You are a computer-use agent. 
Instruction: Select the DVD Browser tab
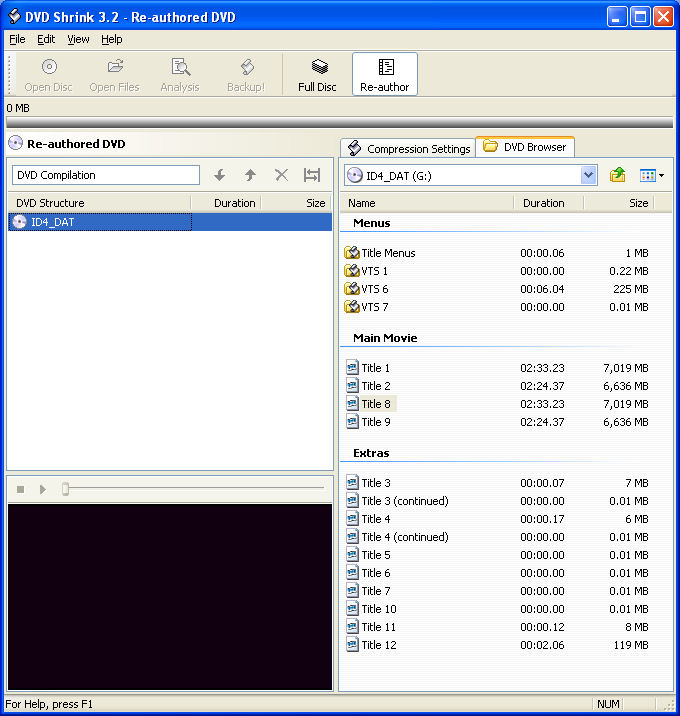tap(525, 147)
